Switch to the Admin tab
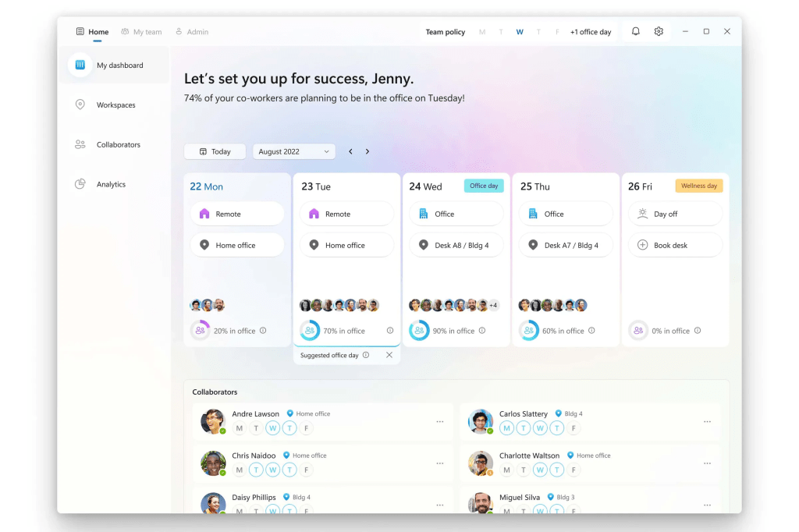The width and height of the screenshot is (799, 532). tap(192, 32)
